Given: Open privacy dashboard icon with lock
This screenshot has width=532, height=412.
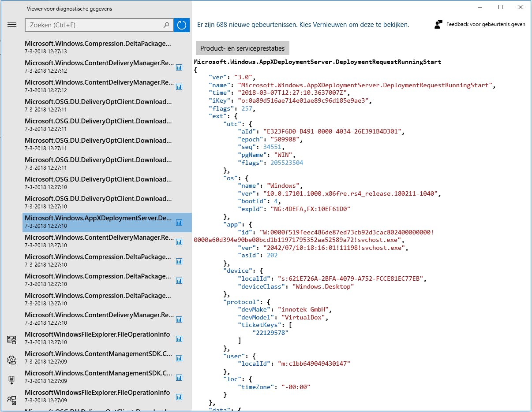Looking at the screenshot, I should pyautogui.click(x=12, y=340).
